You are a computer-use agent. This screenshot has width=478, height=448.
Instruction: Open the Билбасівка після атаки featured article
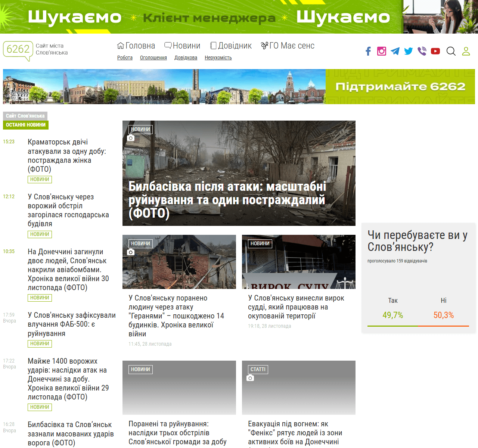(227, 200)
